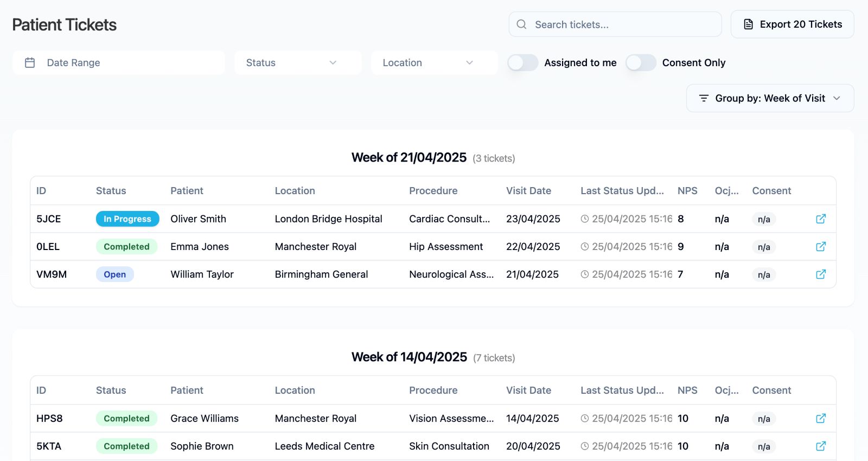
Task: Click Open badge for VM9M
Action: click(115, 274)
